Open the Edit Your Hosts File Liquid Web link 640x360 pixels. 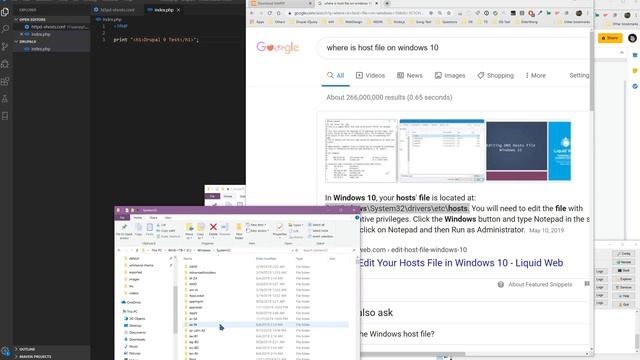tap(461, 263)
